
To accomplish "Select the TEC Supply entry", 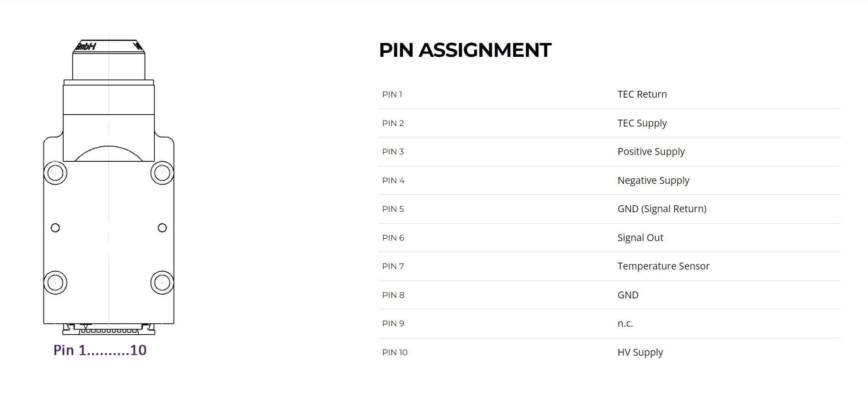I will click(642, 123).
